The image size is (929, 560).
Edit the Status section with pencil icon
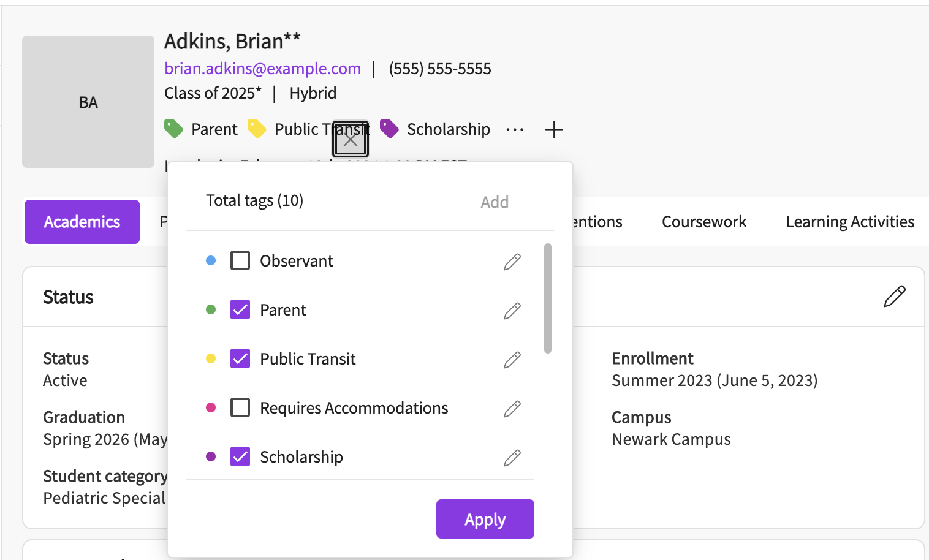(894, 297)
